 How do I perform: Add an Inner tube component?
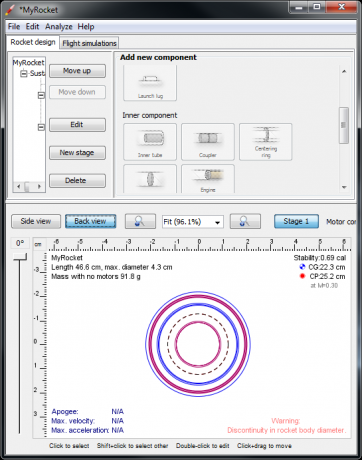150,142
